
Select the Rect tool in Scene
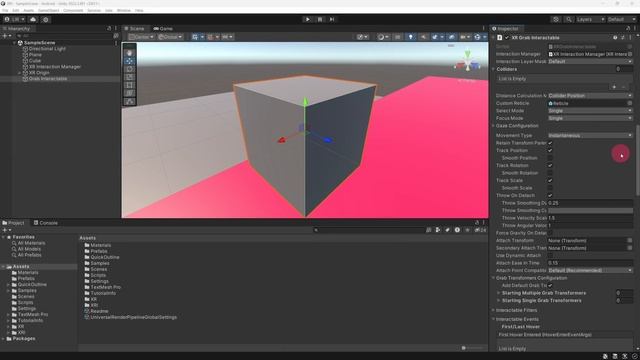129,85
